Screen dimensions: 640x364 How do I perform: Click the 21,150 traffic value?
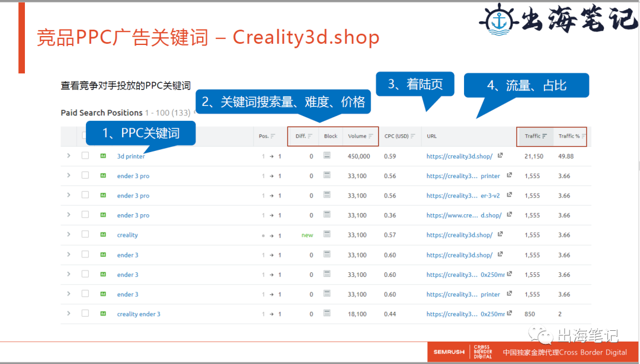coord(534,156)
